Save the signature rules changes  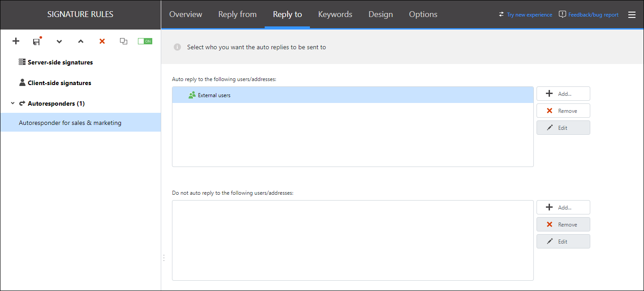(36, 41)
